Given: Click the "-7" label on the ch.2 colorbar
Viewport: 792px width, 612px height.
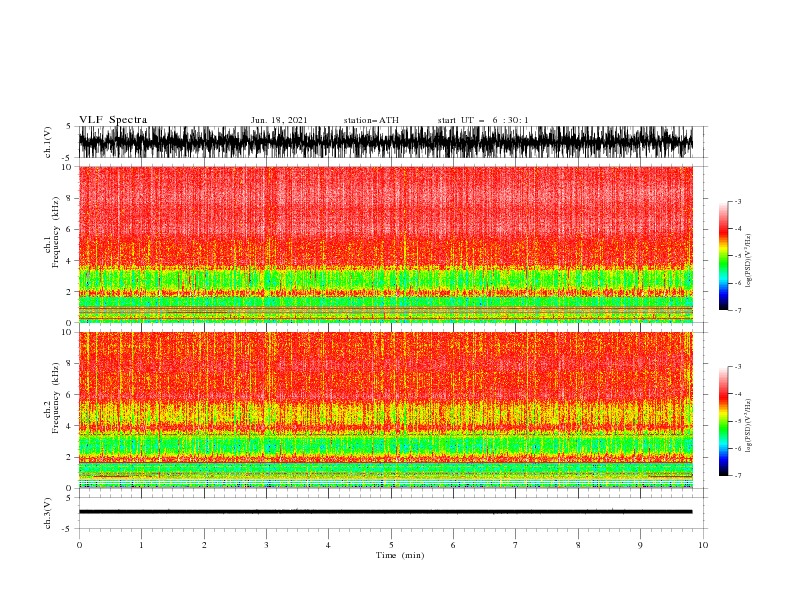Looking at the screenshot, I should point(738,476).
